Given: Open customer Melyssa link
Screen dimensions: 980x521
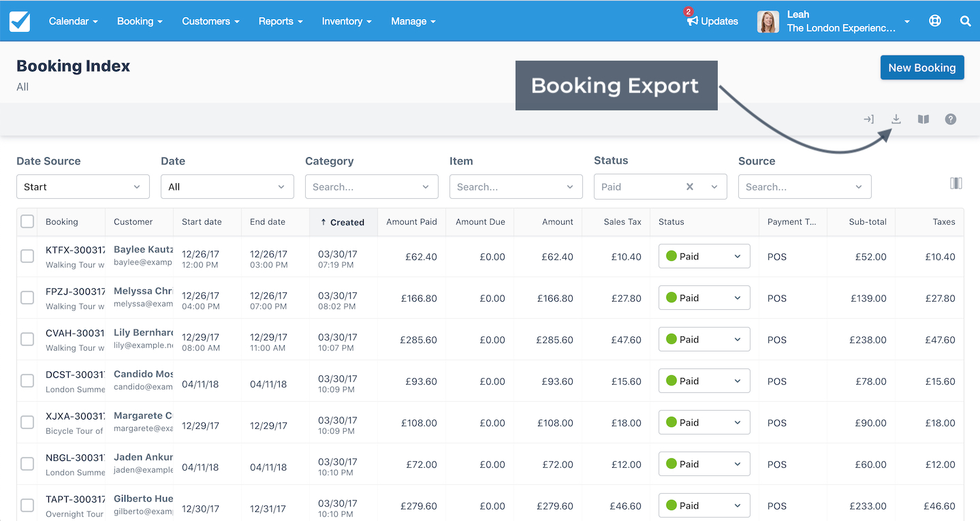Looking at the screenshot, I should pyautogui.click(x=144, y=291).
